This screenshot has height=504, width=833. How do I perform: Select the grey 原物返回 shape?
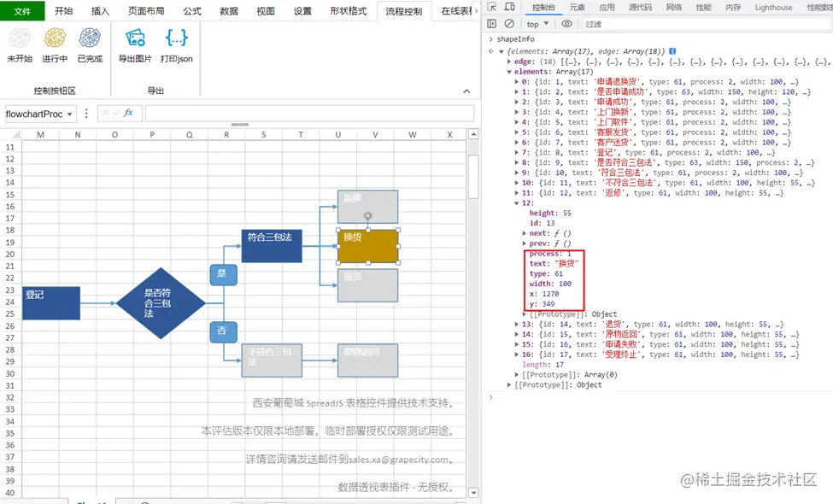pyautogui.click(x=367, y=360)
